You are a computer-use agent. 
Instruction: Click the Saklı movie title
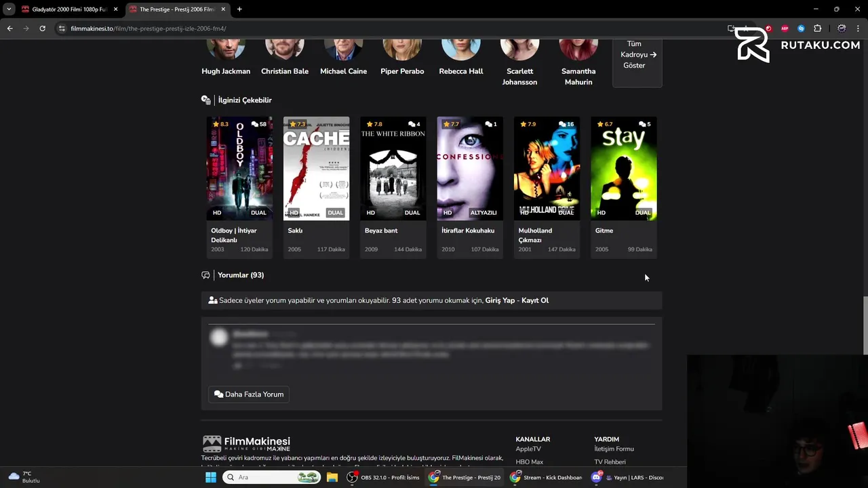point(295,230)
